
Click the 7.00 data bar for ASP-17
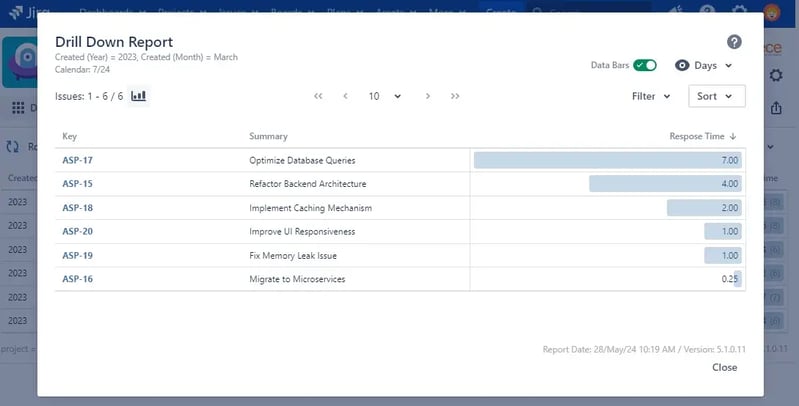click(607, 160)
